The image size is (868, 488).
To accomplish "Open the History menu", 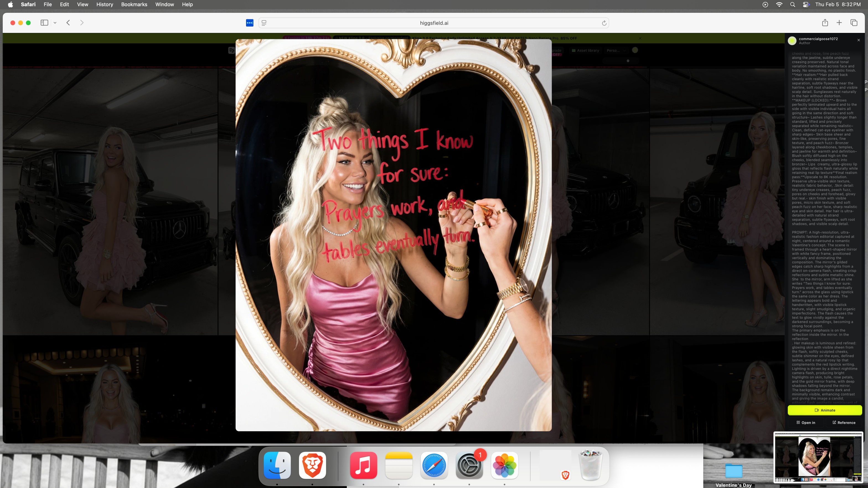I will [x=104, y=4].
